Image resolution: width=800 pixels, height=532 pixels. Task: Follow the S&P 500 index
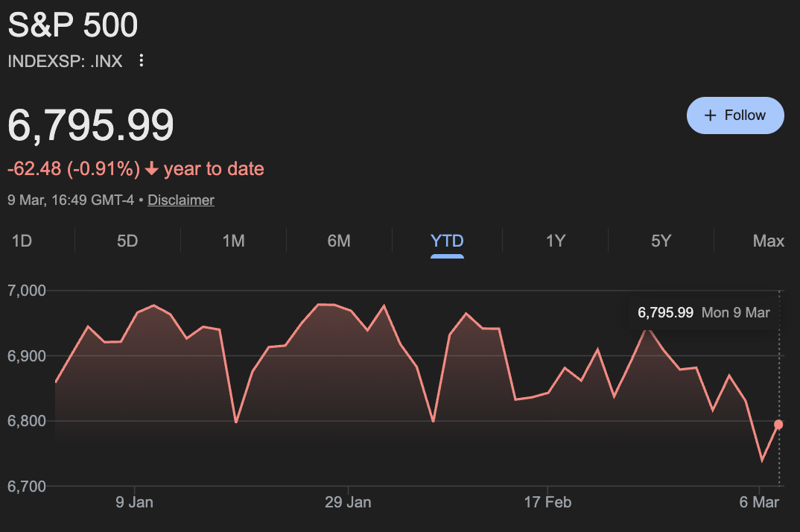pyautogui.click(x=735, y=115)
